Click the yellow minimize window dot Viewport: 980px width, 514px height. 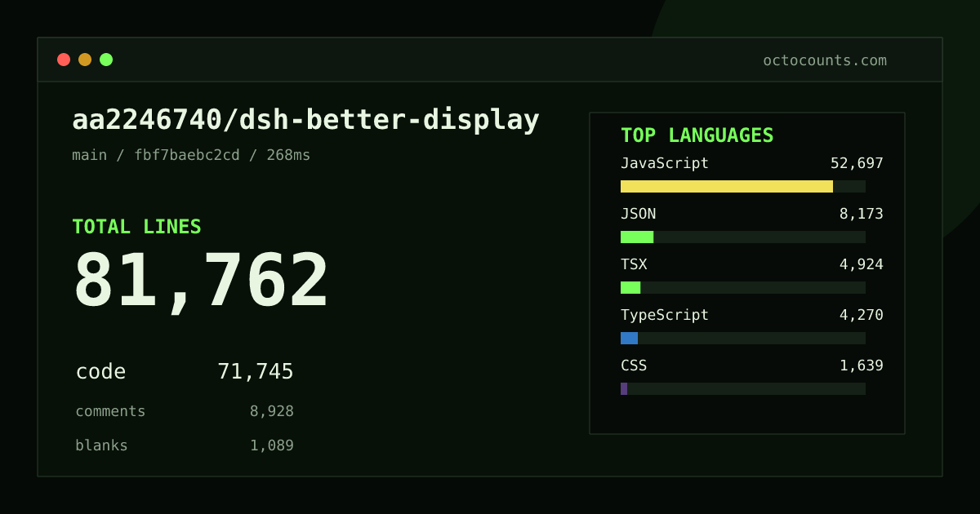(x=85, y=60)
